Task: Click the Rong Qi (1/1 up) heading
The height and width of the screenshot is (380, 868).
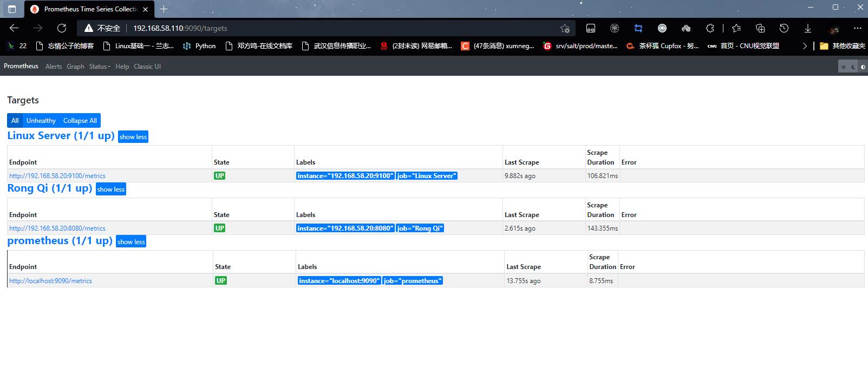Action: coord(50,188)
